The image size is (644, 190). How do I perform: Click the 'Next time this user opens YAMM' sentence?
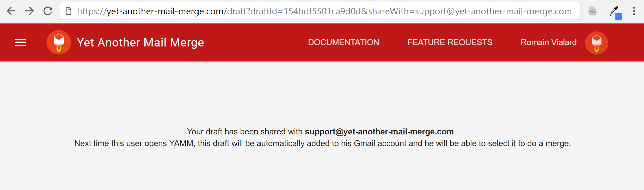click(323, 143)
